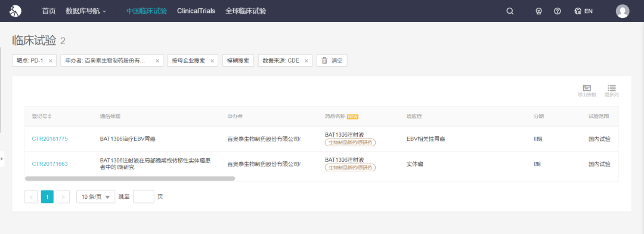The image size is (644, 234).
Task: Click EBV相关性胃癌 indication cell
Action: tap(426, 139)
